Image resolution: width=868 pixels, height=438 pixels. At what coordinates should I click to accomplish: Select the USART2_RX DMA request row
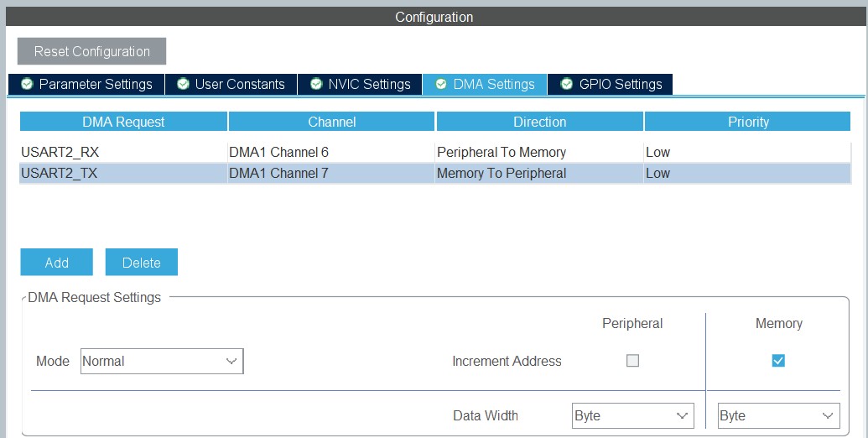point(123,153)
